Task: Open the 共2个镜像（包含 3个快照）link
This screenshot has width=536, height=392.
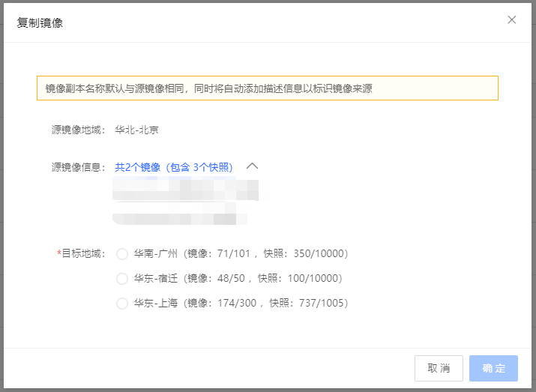Action: [174, 167]
